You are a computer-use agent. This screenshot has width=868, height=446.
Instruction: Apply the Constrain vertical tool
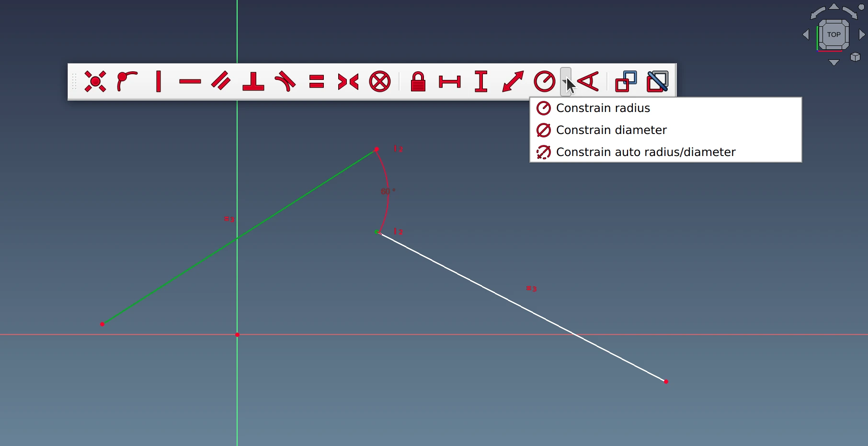(159, 81)
